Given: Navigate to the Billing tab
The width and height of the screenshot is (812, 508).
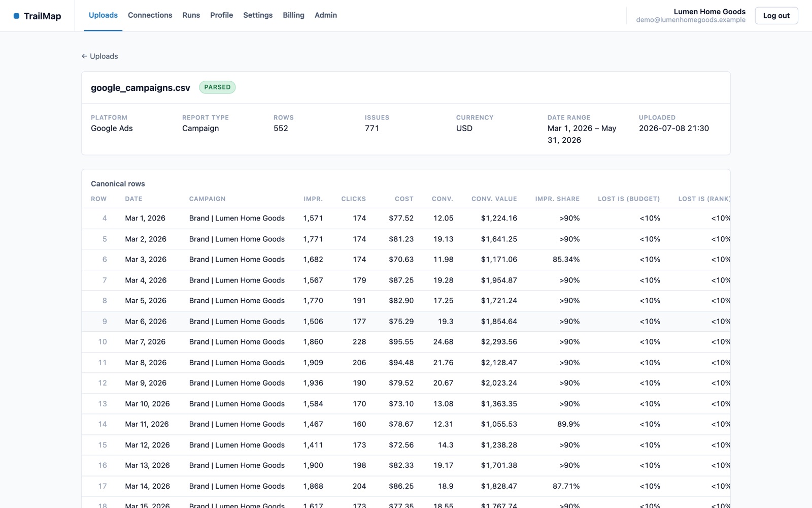Looking at the screenshot, I should pyautogui.click(x=293, y=15).
